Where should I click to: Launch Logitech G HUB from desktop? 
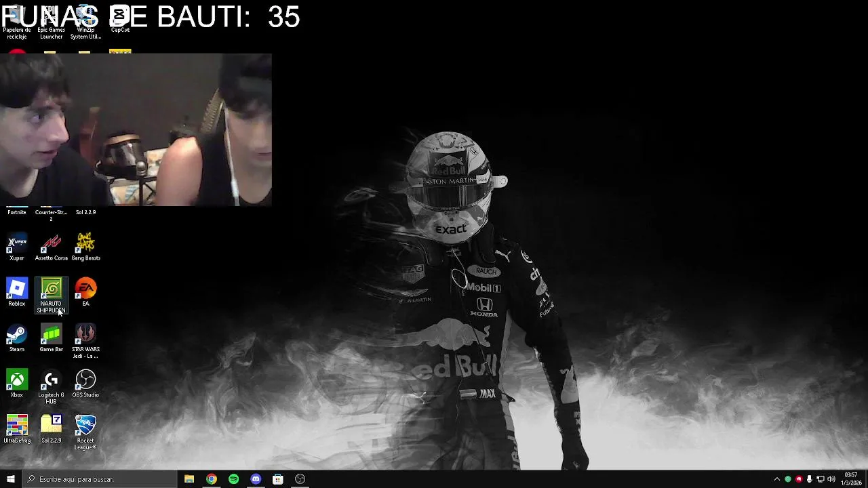coord(51,387)
